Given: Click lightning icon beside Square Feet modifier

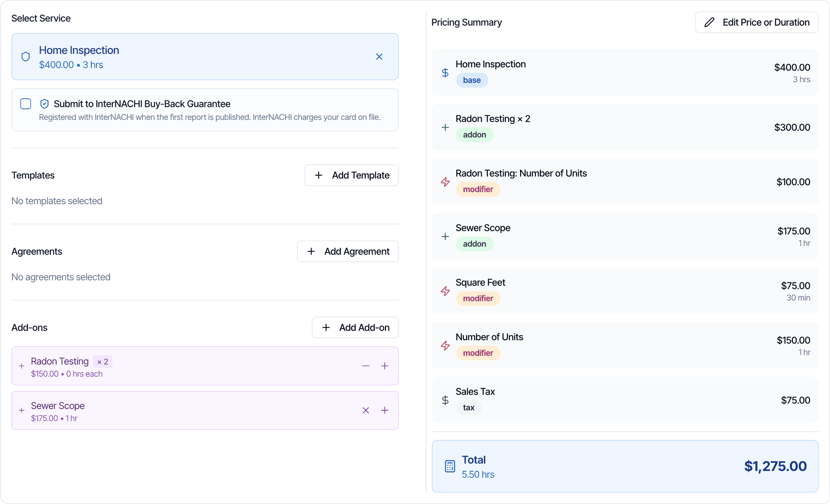Looking at the screenshot, I should pos(445,291).
